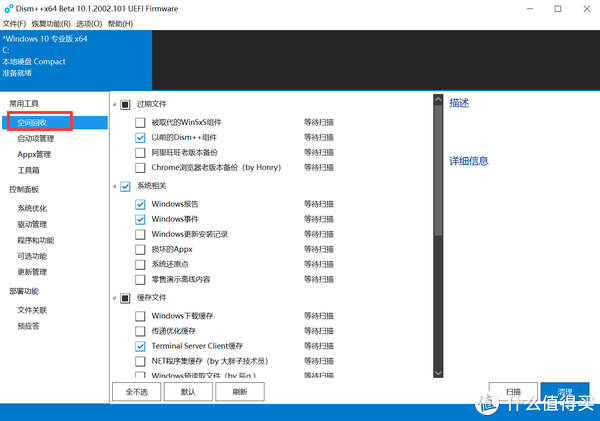
Task: Check 传递优化缓存 checkbox
Action: click(x=140, y=331)
